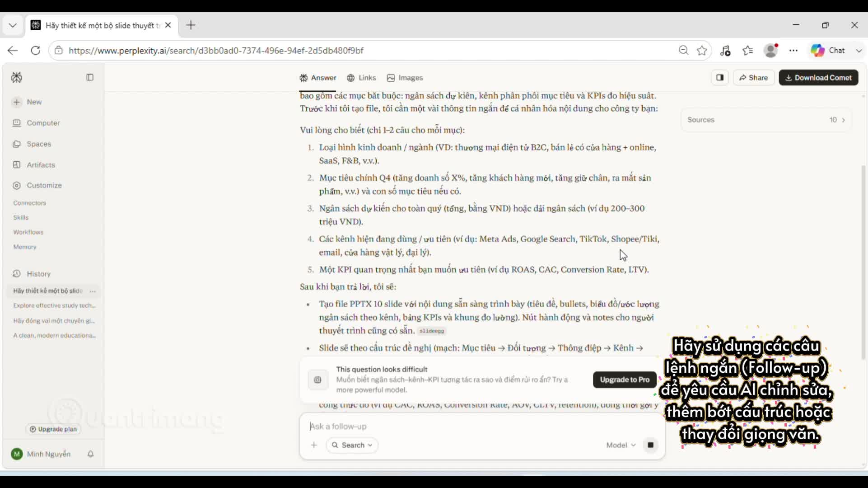This screenshot has width=868, height=488.
Task: Add an attachment with plus icon
Action: [314, 446]
